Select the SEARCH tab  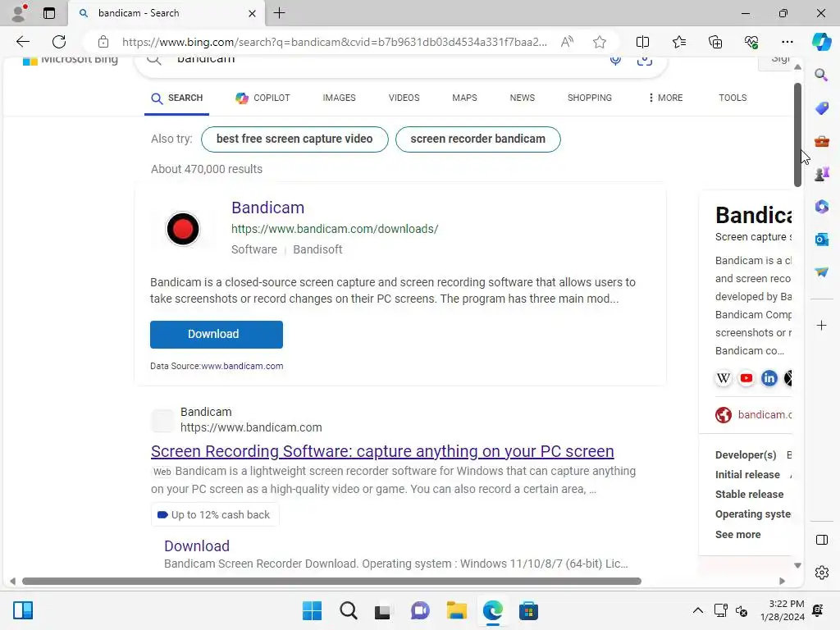(x=177, y=98)
